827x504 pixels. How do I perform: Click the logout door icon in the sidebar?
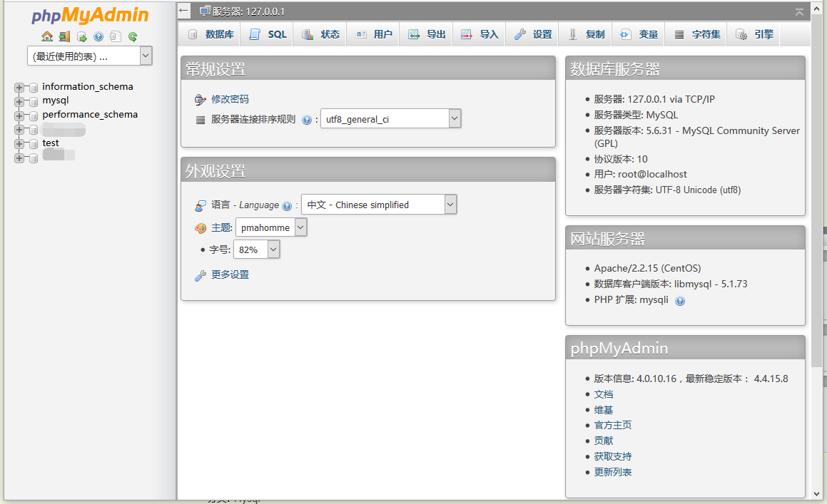pos(64,36)
